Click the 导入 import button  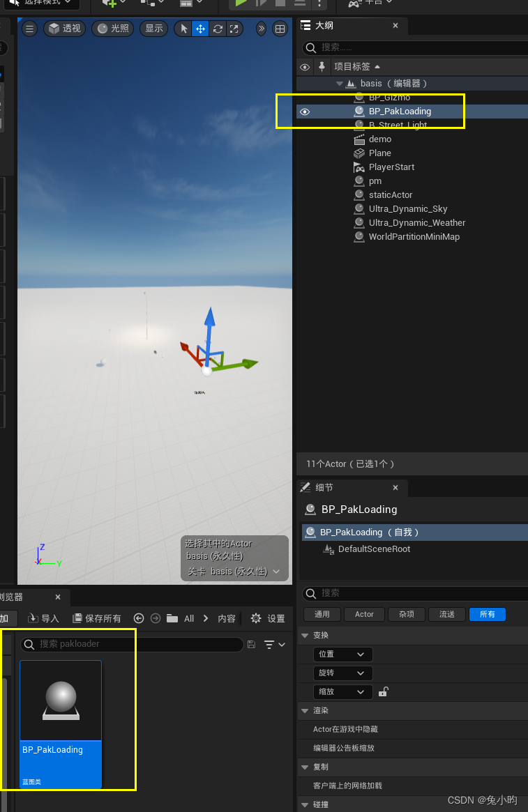coord(43,618)
